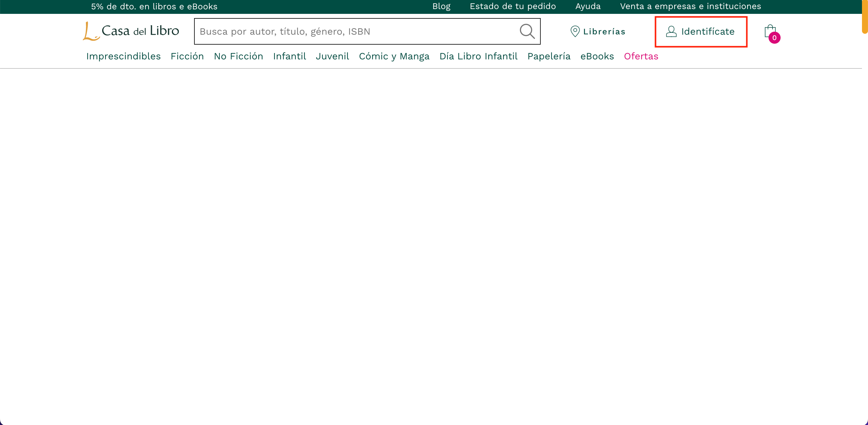Select the Día Libro Infantil menu item
Viewport: 868px width, 425px height.
pos(479,56)
